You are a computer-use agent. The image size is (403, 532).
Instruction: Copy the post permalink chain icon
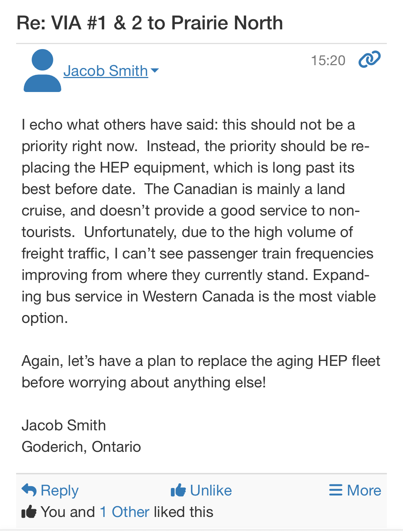tap(369, 59)
